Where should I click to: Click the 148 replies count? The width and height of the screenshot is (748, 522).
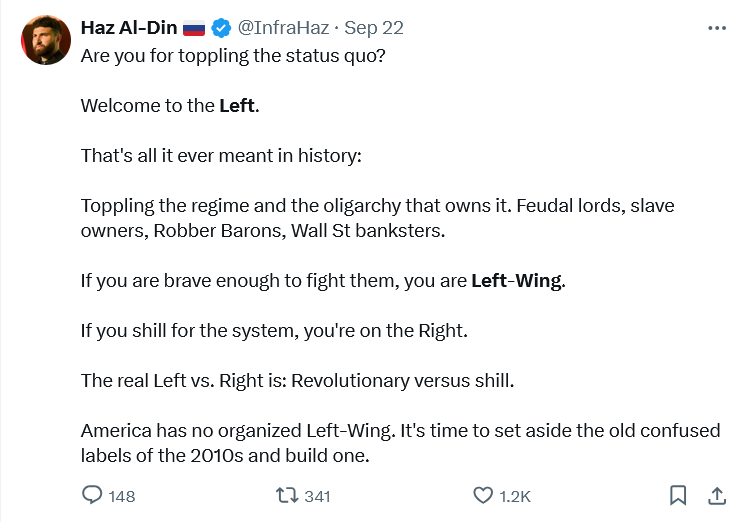click(x=121, y=496)
